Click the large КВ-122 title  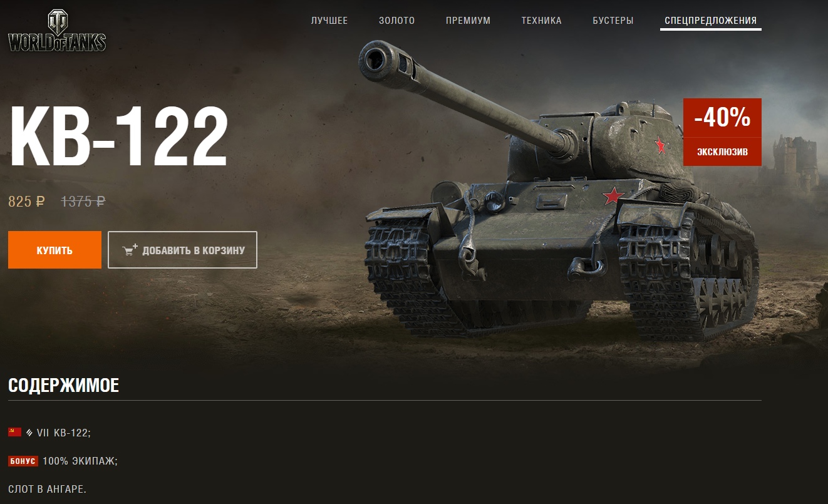click(118, 137)
